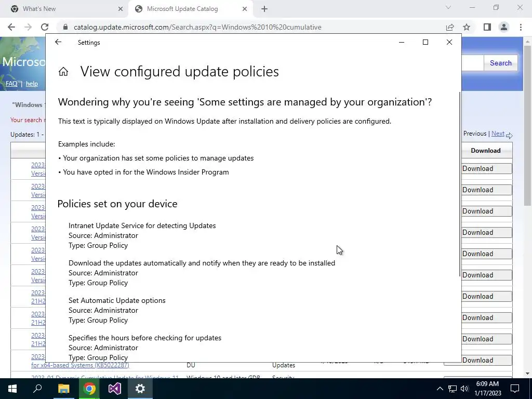Open File Explorer from taskbar
Screen dimensions: 532x399
tap(63, 389)
